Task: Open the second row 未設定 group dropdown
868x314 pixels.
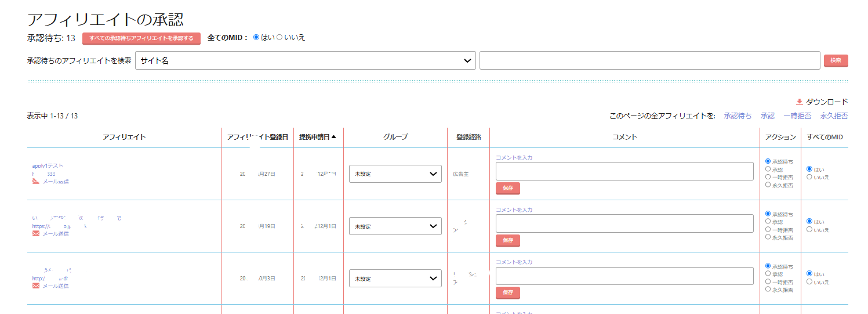Action: (395, 226)
